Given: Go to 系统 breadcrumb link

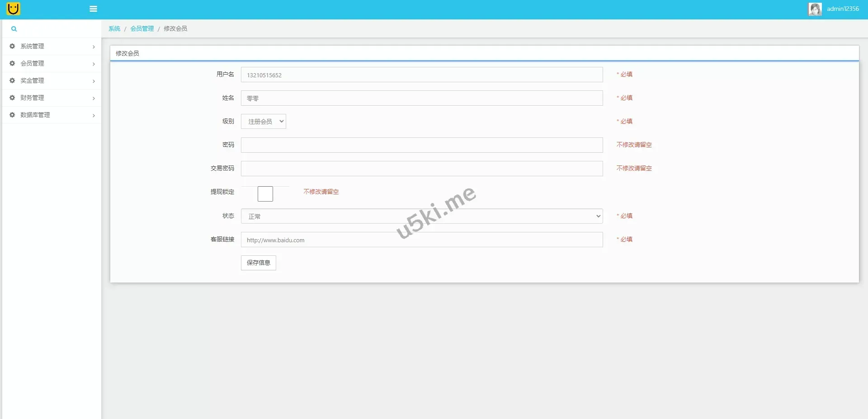Looking at the screenshot, I should coord(114,28).
